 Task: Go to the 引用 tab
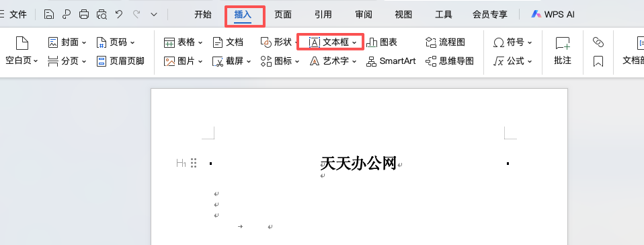pyautogui.click(x=323, y=15)
